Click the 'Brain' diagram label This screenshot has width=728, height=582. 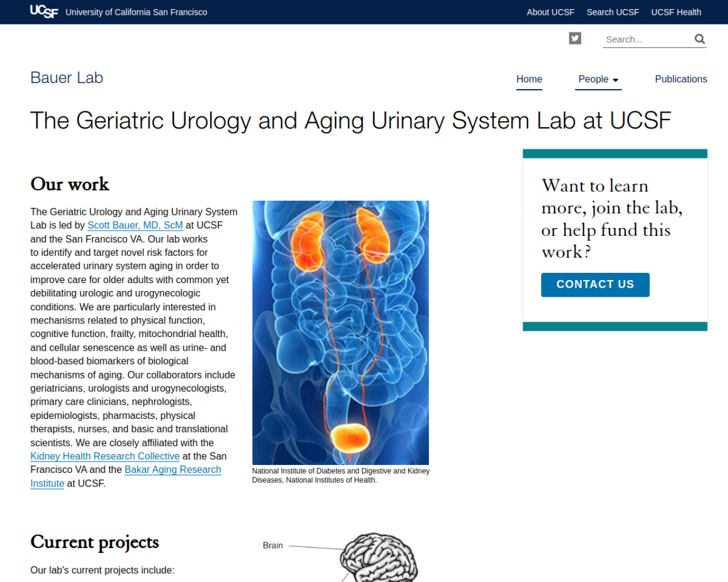[273, 546]
